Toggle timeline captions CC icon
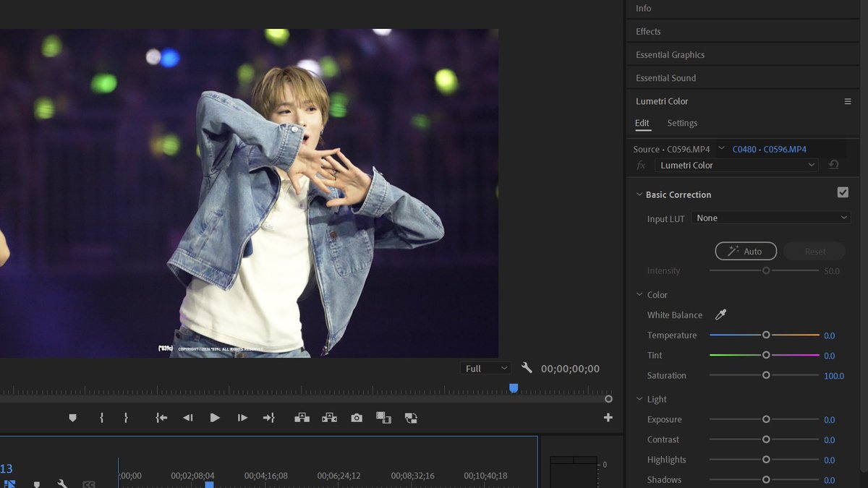The image size is (868, 488). (x=89, y=484)
